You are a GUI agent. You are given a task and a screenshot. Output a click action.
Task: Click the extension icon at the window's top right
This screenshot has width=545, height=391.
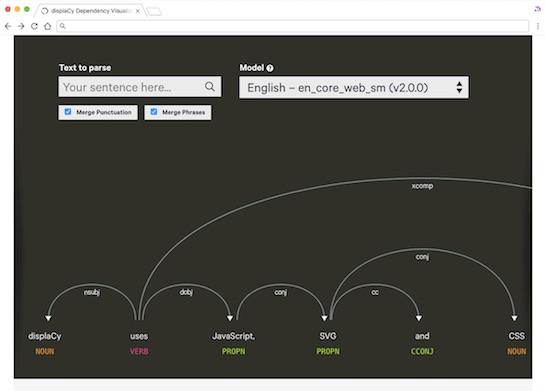pyautogui.click(x=537, y=9)
